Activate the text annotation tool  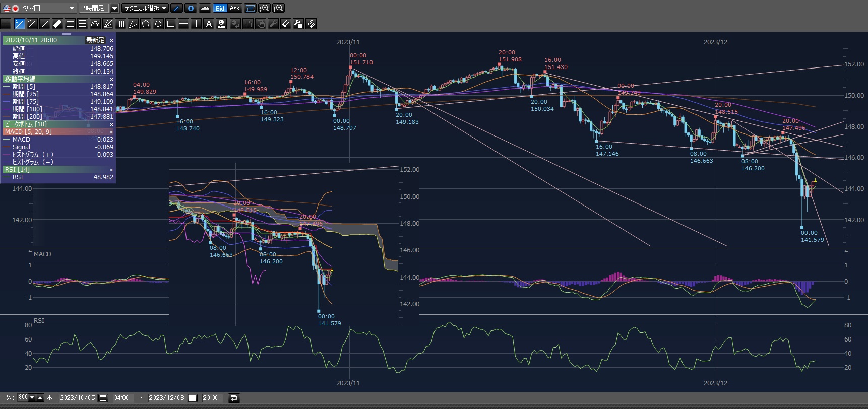click(209, 24)
